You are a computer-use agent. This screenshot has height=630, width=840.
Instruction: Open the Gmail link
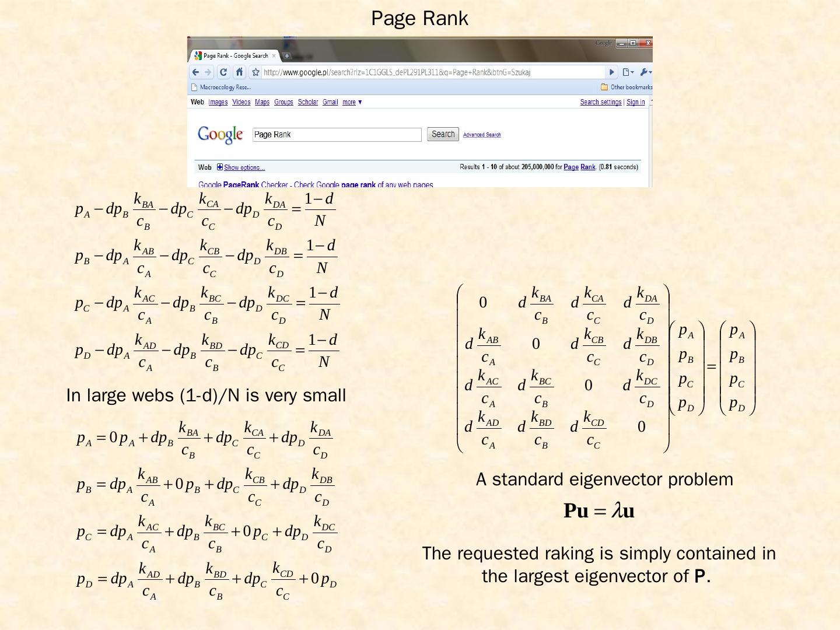point(330,102)
